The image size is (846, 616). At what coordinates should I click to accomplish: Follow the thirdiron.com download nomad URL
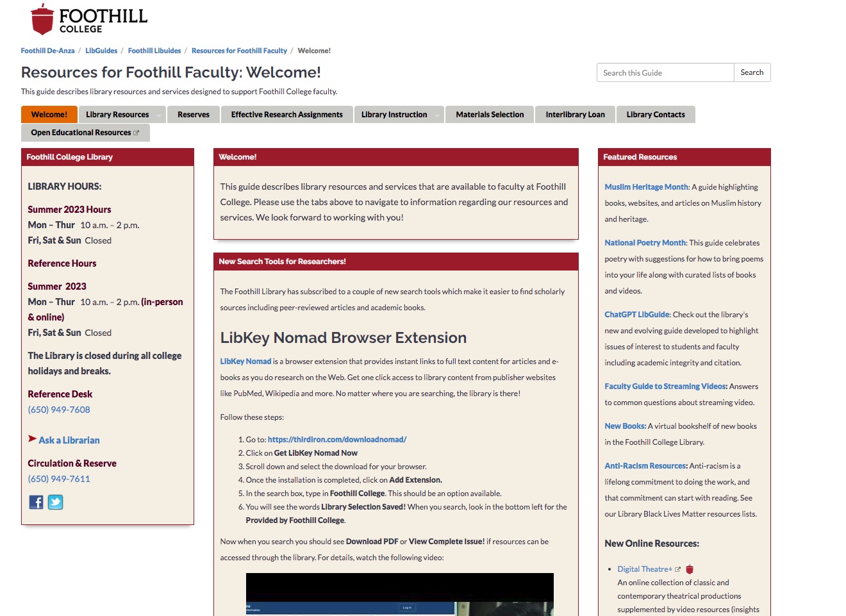[337, 440]
